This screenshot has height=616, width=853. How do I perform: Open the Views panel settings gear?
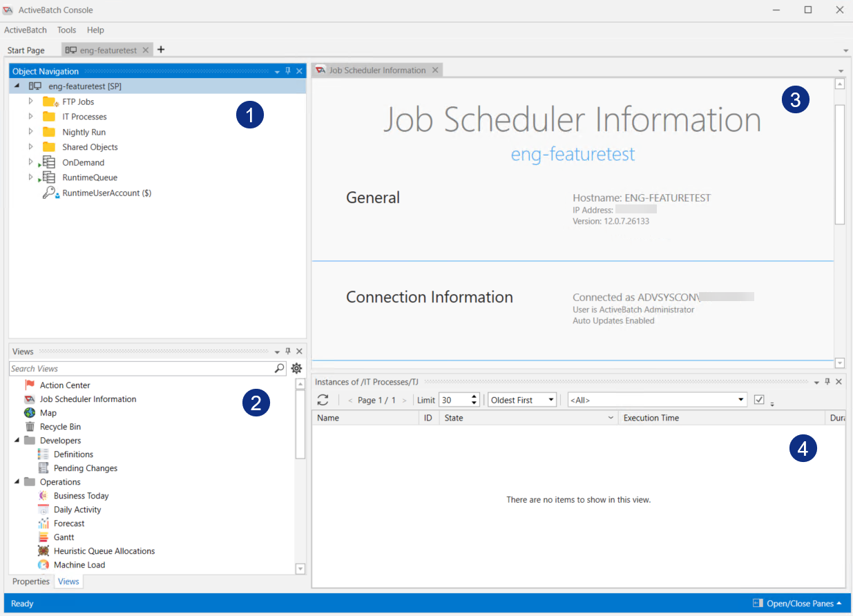[x=296, y=368]
